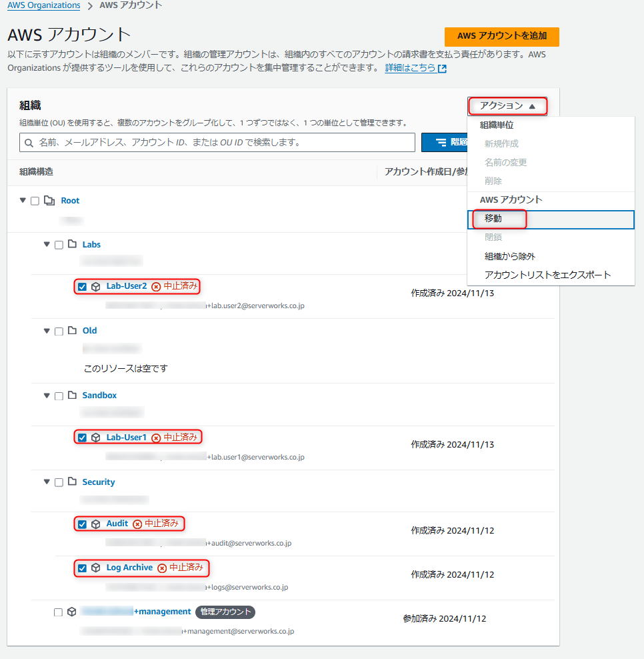This screenshot has width=644, height=659.
Task: Click 閉鎖 in the actions menu
Action: 550,237
